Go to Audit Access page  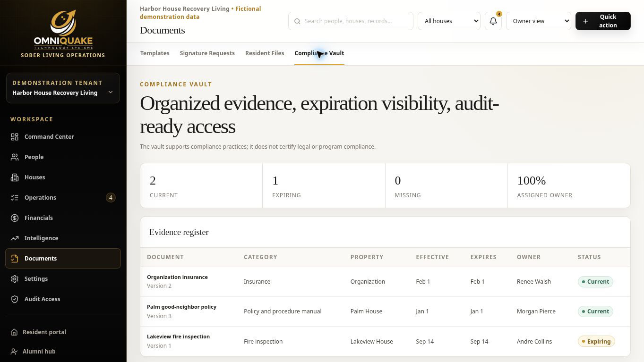[63, 299]
